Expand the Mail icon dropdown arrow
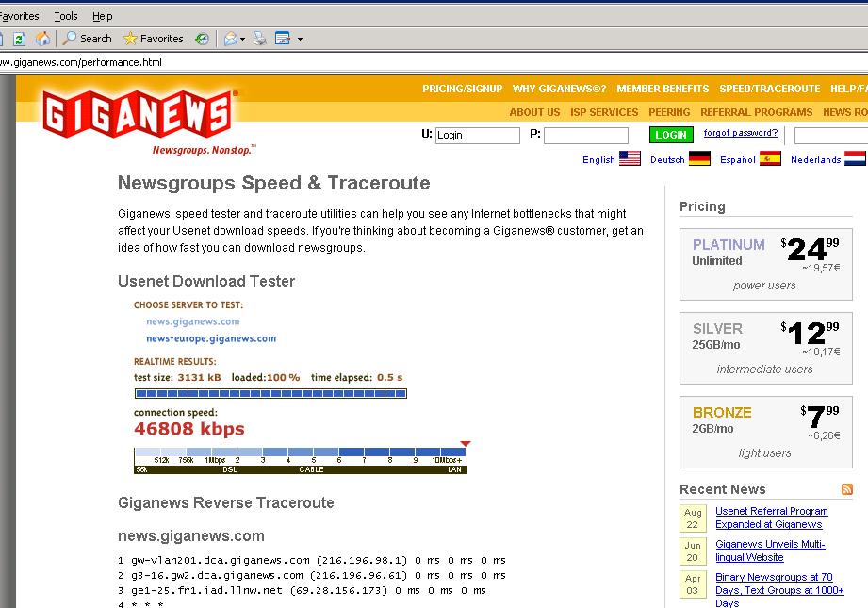This screenshot has width=868, height=608. (242, 40)
